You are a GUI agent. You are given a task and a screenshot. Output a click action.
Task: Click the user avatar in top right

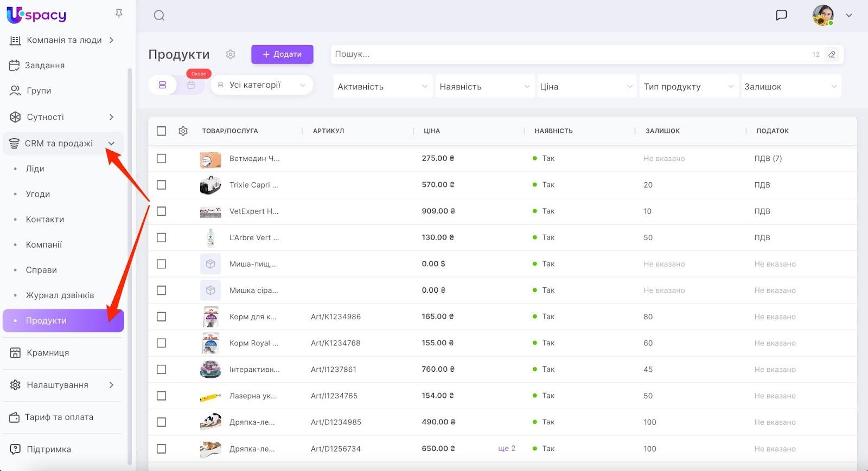tap(822, 15)
